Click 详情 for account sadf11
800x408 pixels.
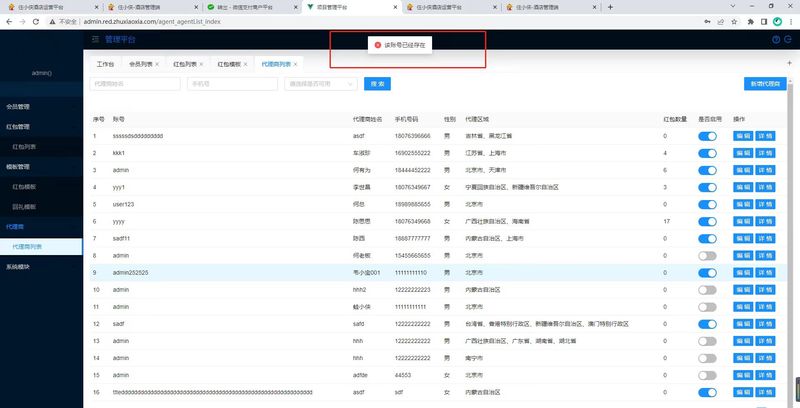pyautogui.click(x=765, y=239)
